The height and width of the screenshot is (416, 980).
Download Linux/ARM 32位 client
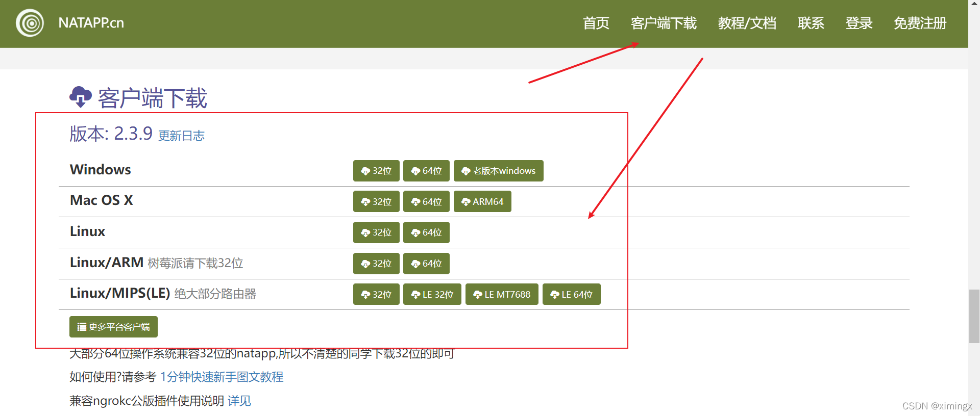[x=376, y=264]
